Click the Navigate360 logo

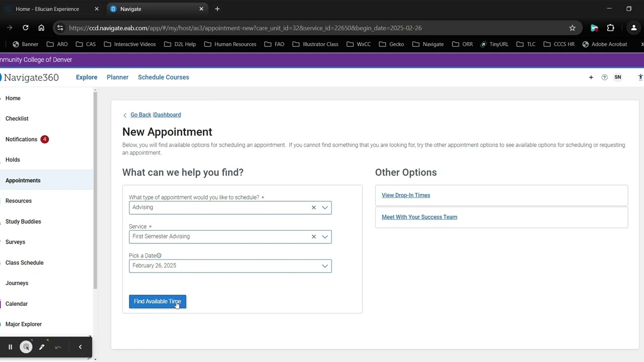(x=30, y=77)
